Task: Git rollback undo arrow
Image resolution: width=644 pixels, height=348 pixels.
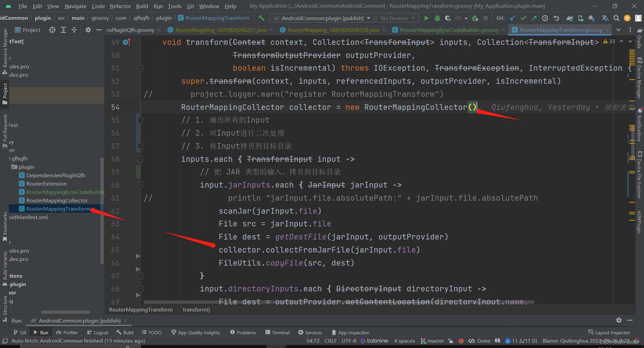Action: [x=556, y=18]
